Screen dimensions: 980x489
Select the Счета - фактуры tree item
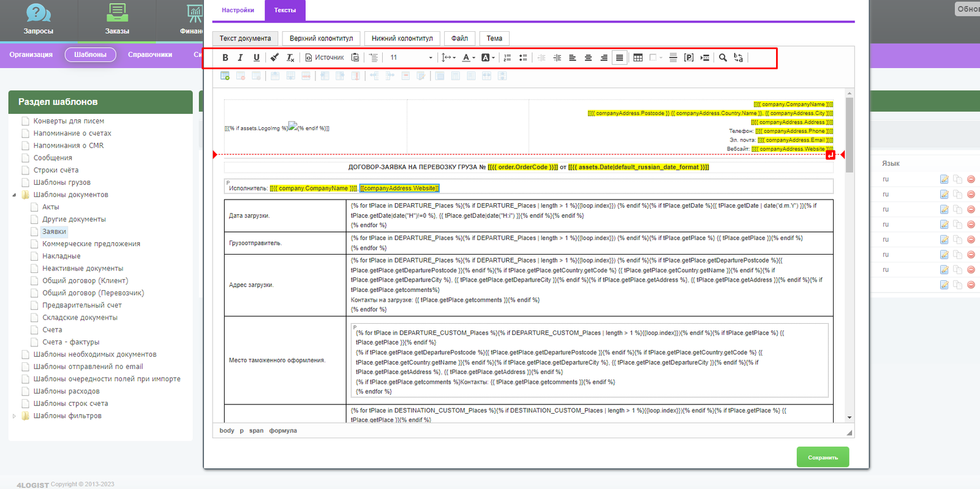point(70,342)
